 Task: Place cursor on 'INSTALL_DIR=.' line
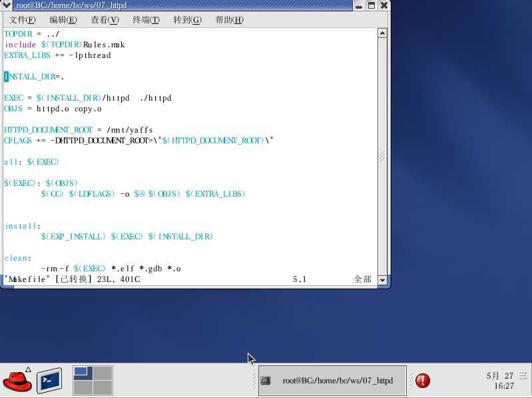pyautogui.click(x=34, y=77)
